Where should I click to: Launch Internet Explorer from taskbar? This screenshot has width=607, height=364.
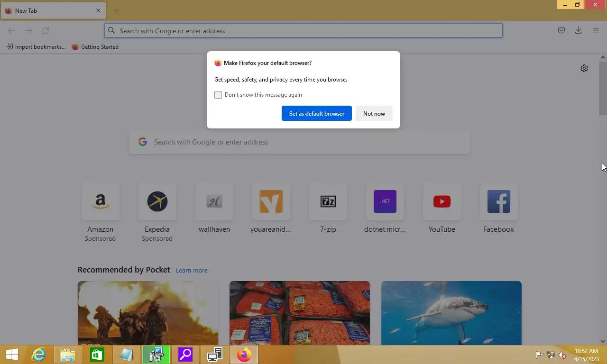coord(38,355)
